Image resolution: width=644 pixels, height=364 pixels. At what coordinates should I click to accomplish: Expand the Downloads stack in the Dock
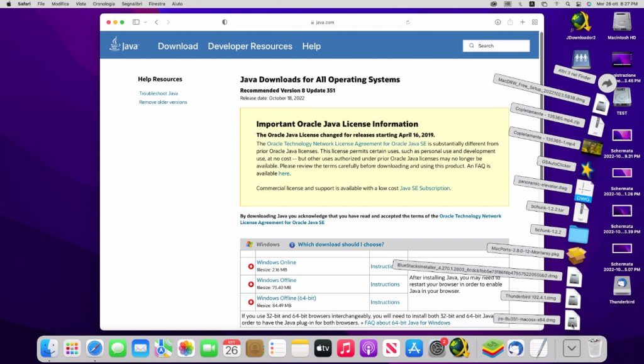point(571,348)
